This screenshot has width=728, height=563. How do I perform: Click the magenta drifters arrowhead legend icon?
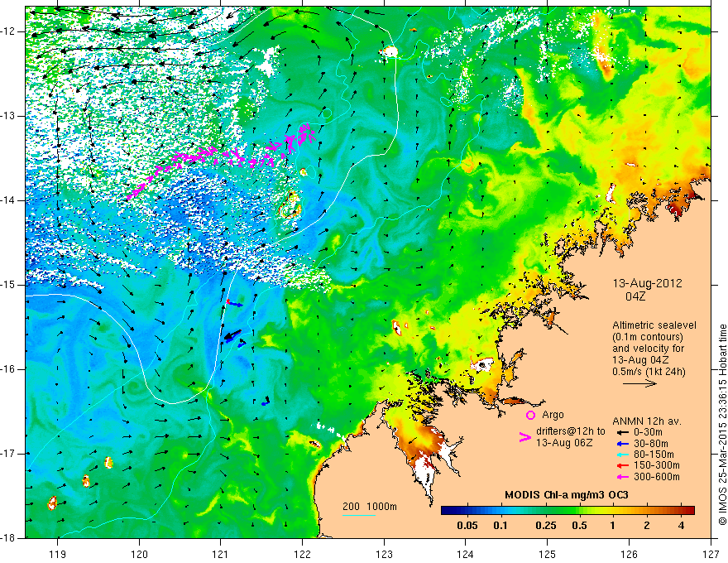pos(524,437)
